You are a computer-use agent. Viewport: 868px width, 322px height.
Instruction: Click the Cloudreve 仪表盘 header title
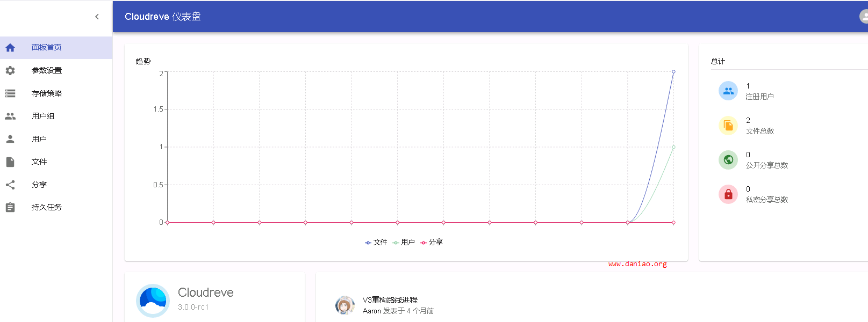(x=163, y=17)
